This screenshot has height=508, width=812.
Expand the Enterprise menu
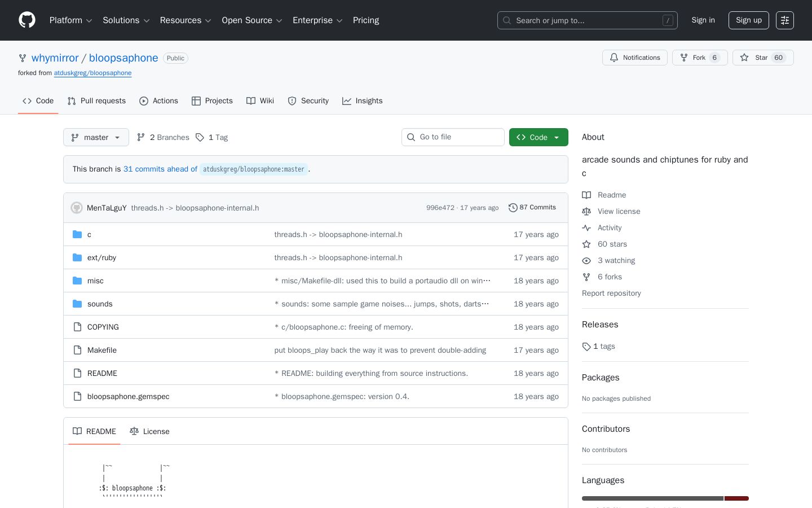coord(317,20)
